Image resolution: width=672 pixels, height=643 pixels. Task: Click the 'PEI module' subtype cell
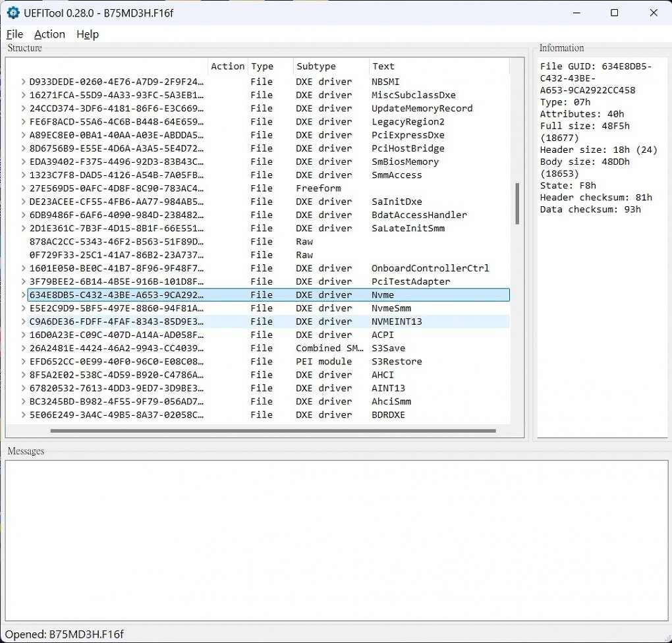pyautogui.click(x=323, y=362)
